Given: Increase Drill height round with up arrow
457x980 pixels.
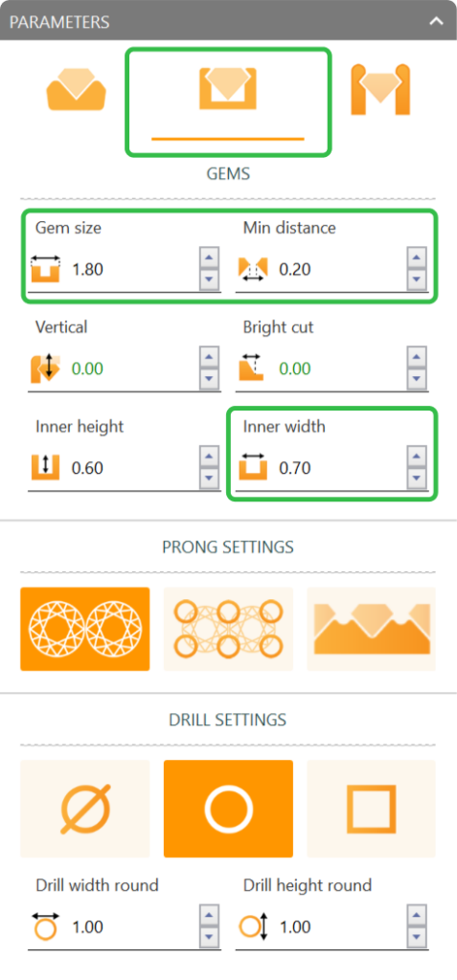Looking at the screenshot, I should click(417, 916).
